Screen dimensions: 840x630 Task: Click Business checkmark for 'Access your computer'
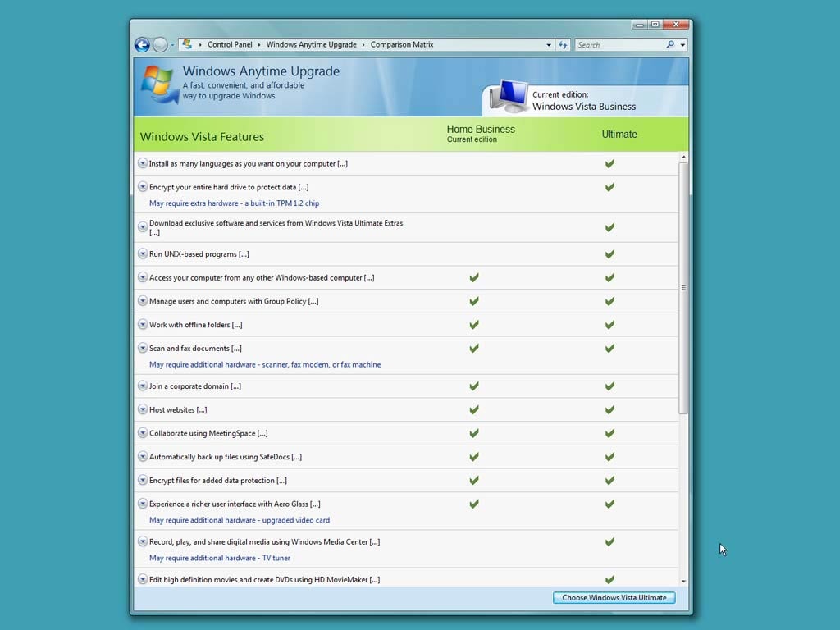pyautogui.click(x=474, y=277)
